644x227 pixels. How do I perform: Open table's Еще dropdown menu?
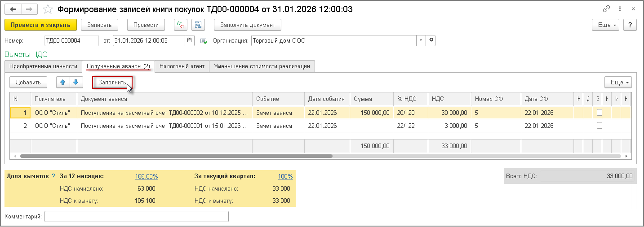click(618, 82)
